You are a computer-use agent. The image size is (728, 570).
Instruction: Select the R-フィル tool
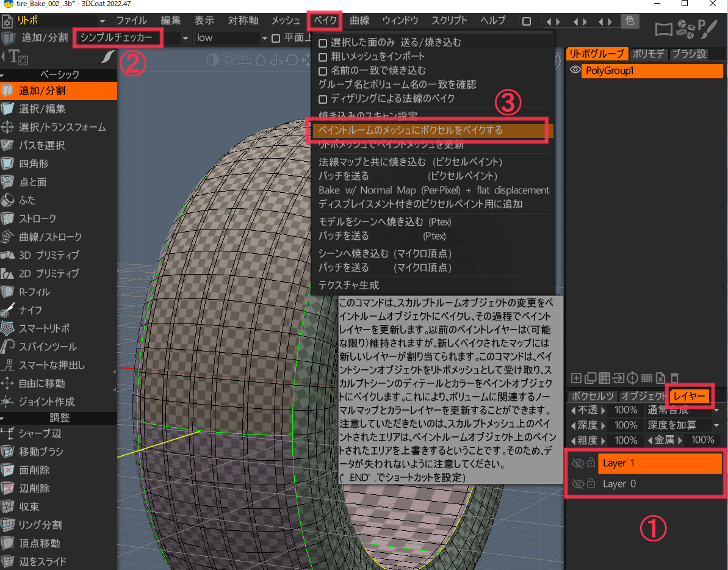tap(58, 292)
